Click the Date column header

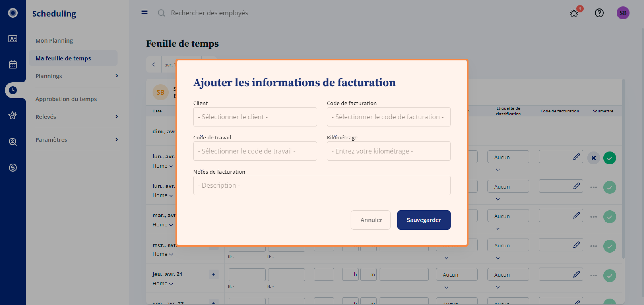click(157, 111)
